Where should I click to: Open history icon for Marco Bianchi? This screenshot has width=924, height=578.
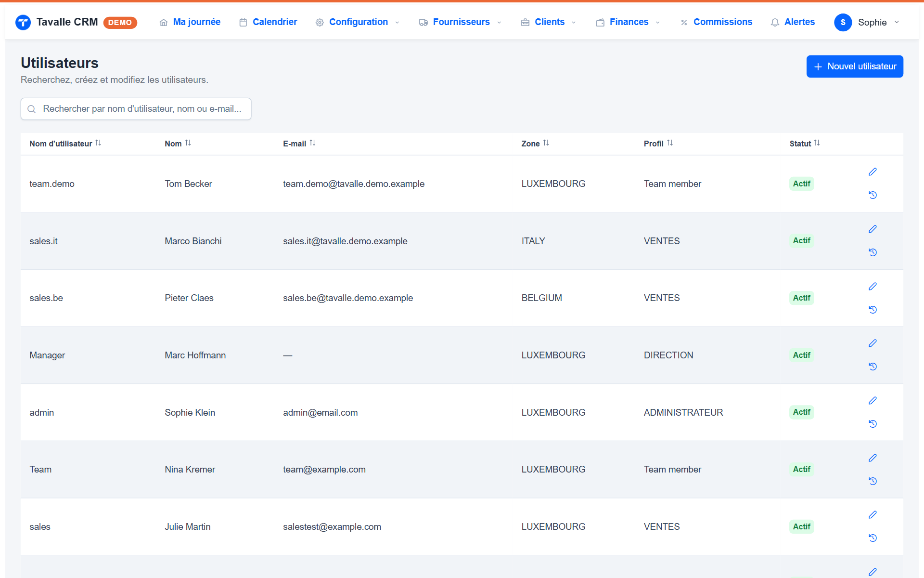point(873,252)
